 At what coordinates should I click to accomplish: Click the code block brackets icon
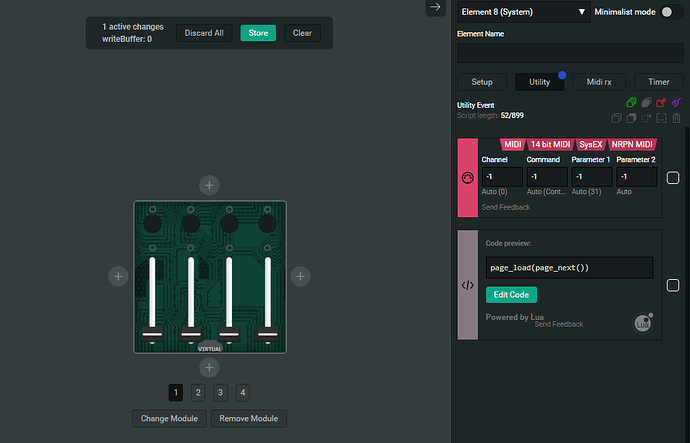click(467, 284)
